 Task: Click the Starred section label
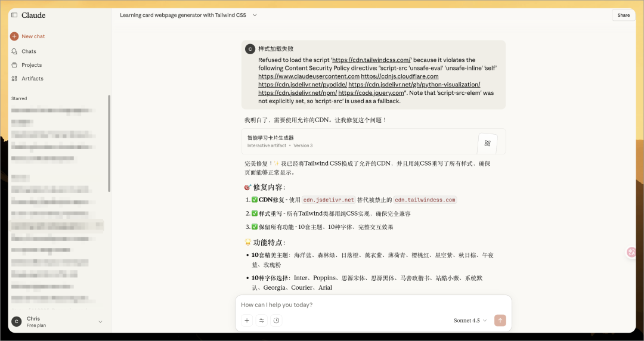coord(19,98)
